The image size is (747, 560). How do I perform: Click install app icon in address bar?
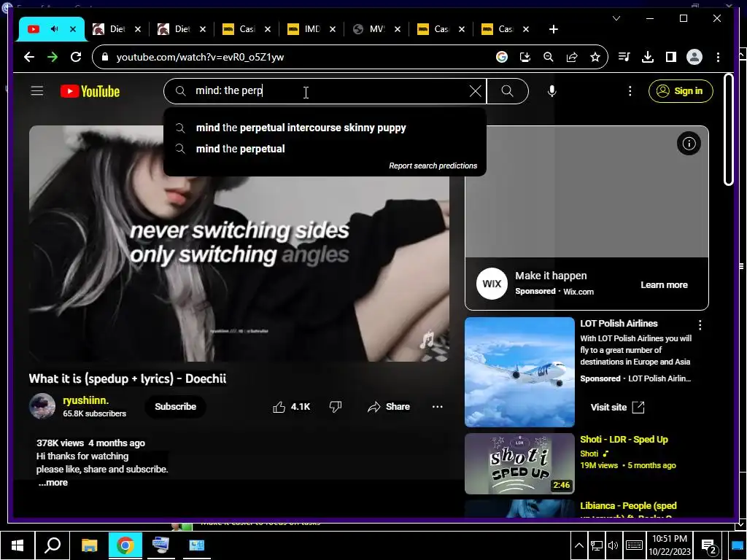pos(525,57)
